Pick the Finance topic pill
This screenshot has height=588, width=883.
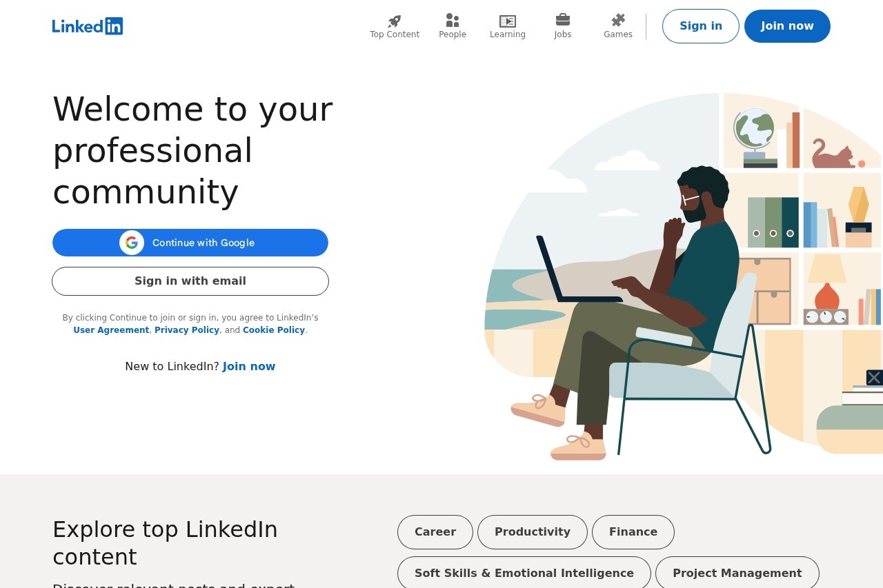tap(633, 532)
